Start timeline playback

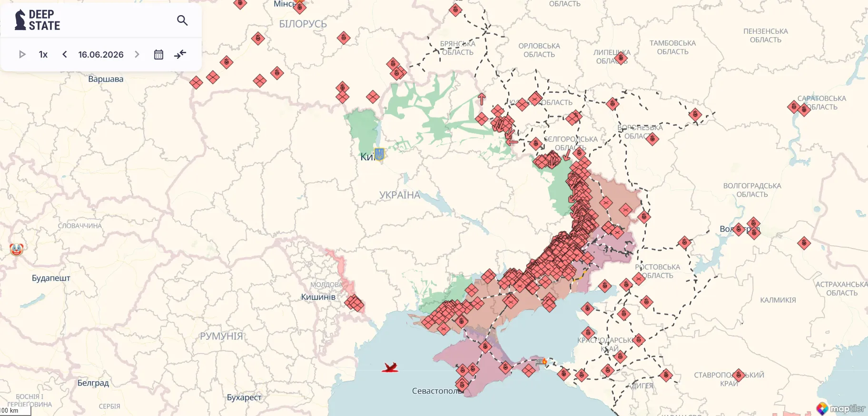point(22,54)
